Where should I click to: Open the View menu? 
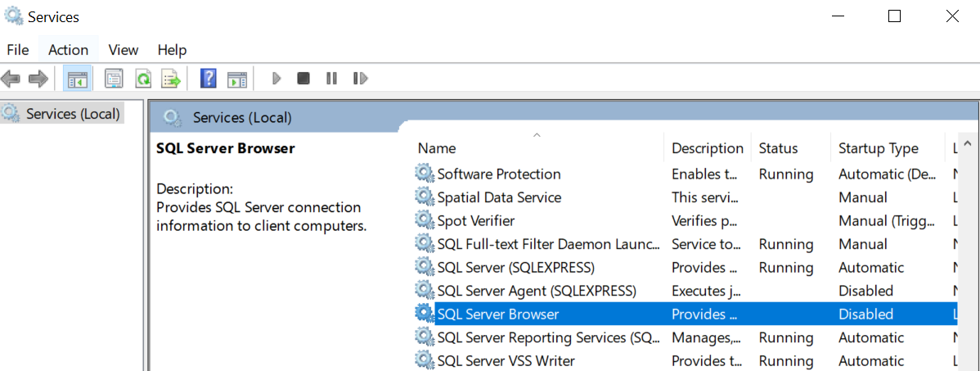(x=124, y=50)
